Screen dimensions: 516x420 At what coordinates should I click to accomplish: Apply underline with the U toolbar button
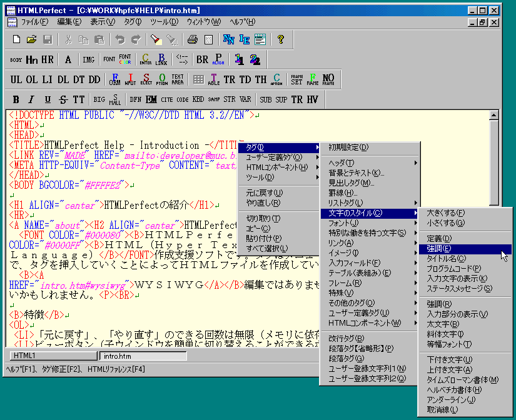(x=48, y=99)
